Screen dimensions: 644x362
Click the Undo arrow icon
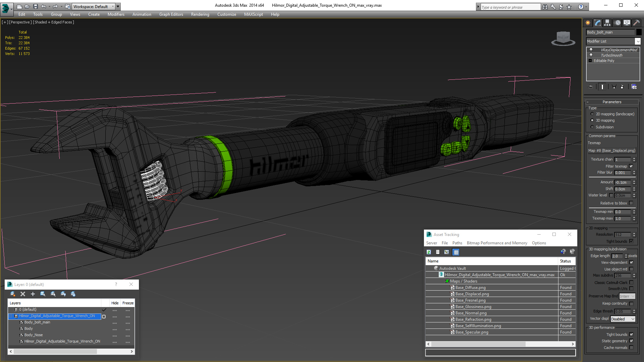click(44, 6)
